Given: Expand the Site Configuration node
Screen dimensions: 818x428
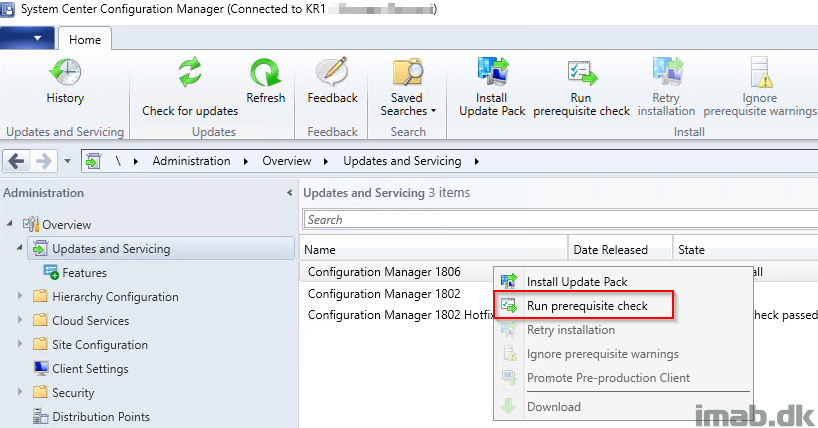Looking at the screenshot, I should pyautogui.click(x=20, y=344).
